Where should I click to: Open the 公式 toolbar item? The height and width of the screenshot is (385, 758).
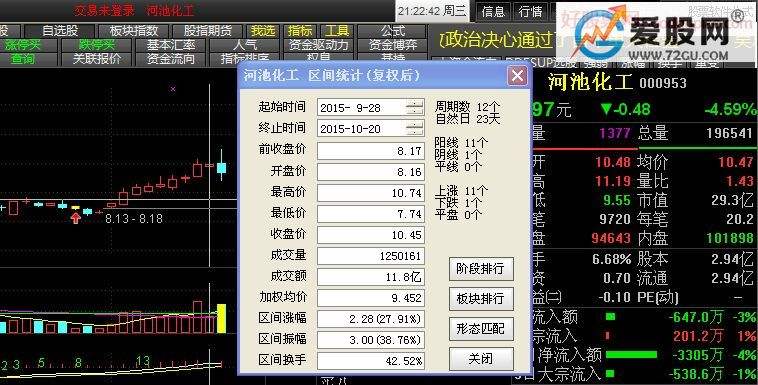[x=392, y=31]
